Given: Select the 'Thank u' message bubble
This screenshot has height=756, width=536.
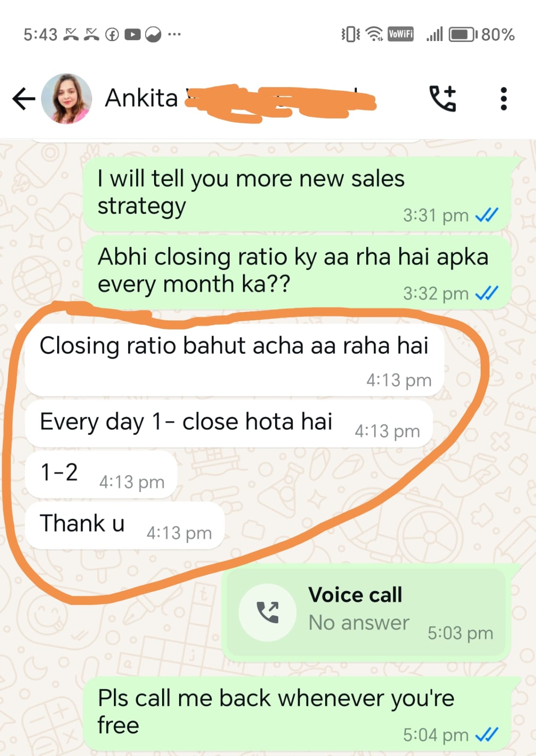Looking at the screenshot, I should pos(125,525).
